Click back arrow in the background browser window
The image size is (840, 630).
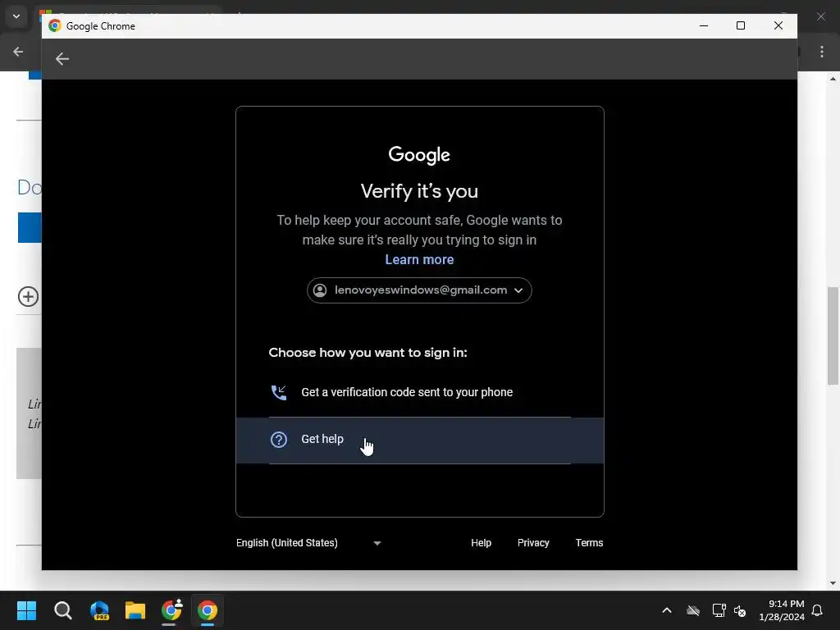(18, 52)
